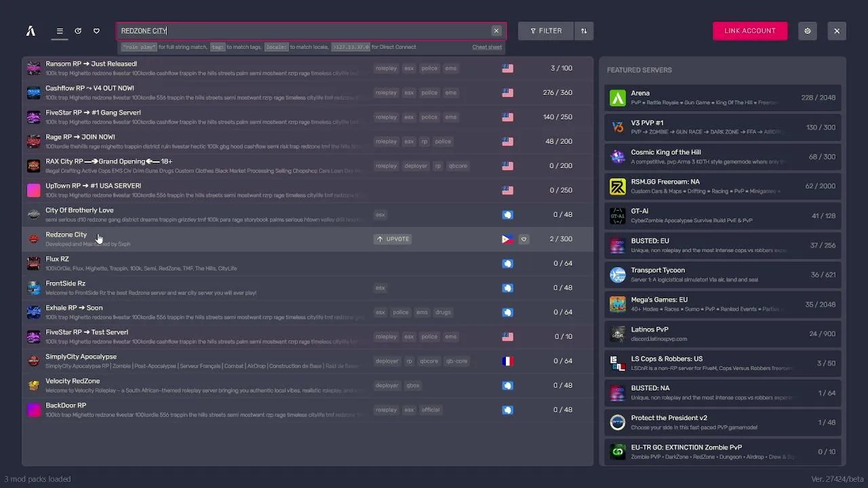Click UpTown RP server icon
The width and height of the screenshot is (868, 488).
click(34, 190)
